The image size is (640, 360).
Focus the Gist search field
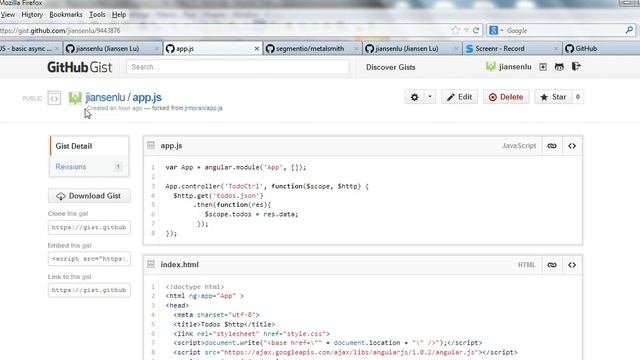point(238,67)
